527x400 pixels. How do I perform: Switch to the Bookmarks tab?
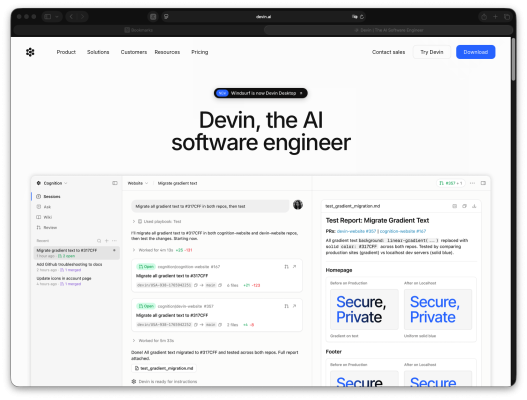(138, 30)
